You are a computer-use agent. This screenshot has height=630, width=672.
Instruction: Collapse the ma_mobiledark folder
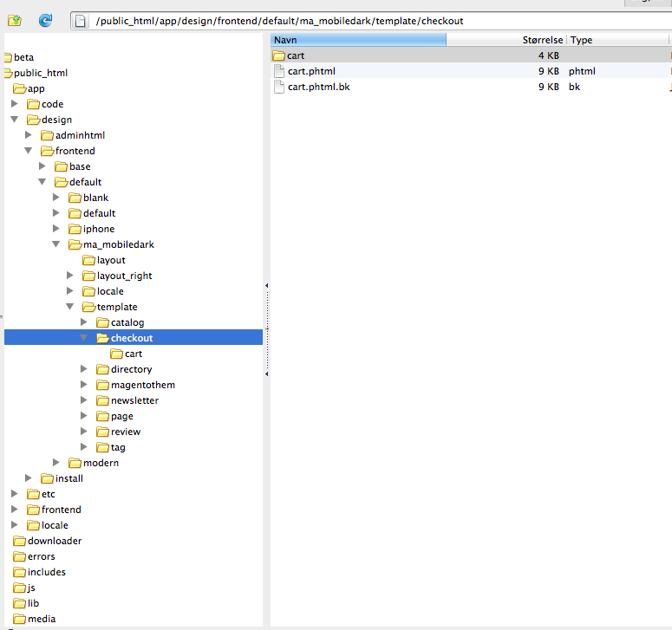[x=56, y=244]
